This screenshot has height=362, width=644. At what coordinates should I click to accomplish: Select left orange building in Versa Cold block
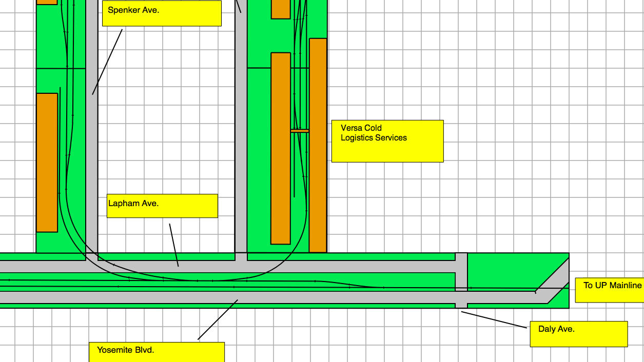281,148
